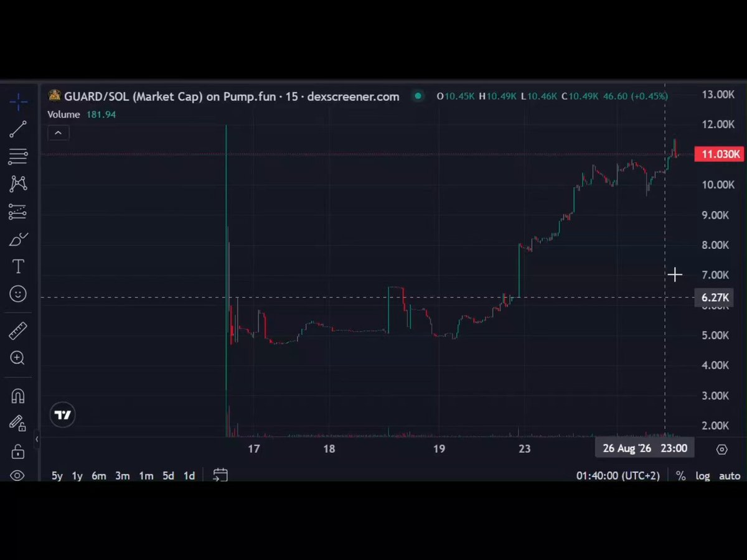Click the 13.00K price axis label
The width and height of the screenshot is (747, 560).
[x=718, y=95]
